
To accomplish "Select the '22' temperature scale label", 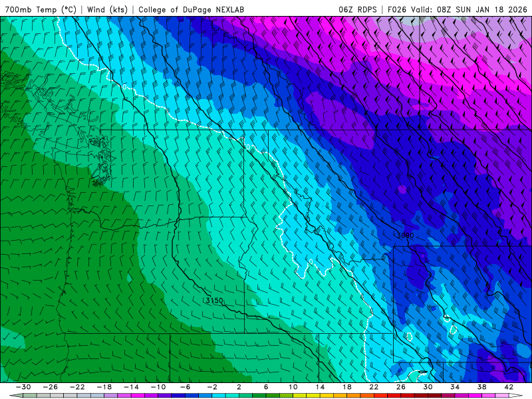I will tap(374, 387).
